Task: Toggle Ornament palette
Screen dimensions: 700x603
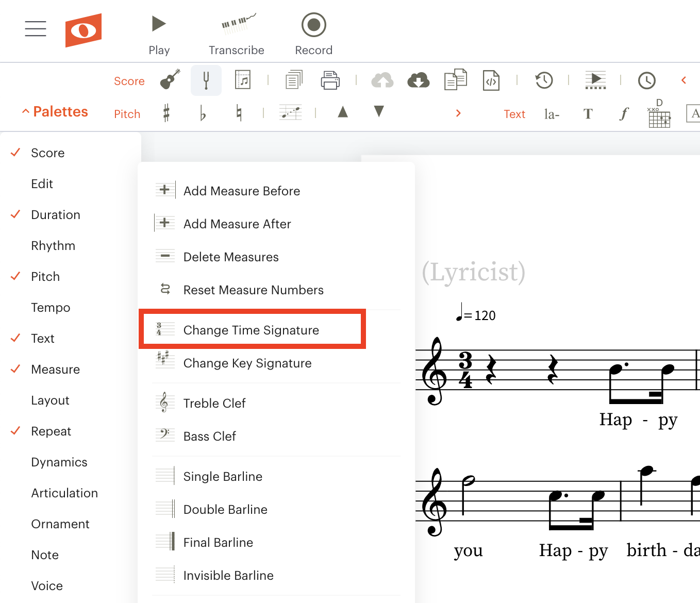Action: pos(60,524)
